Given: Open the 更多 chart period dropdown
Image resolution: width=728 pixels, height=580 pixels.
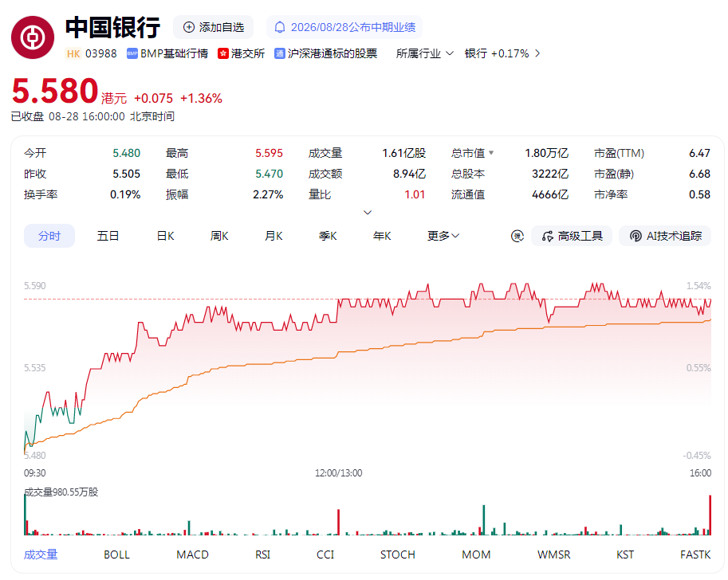Looking at the screenshot, I should (x=443, y=236).
